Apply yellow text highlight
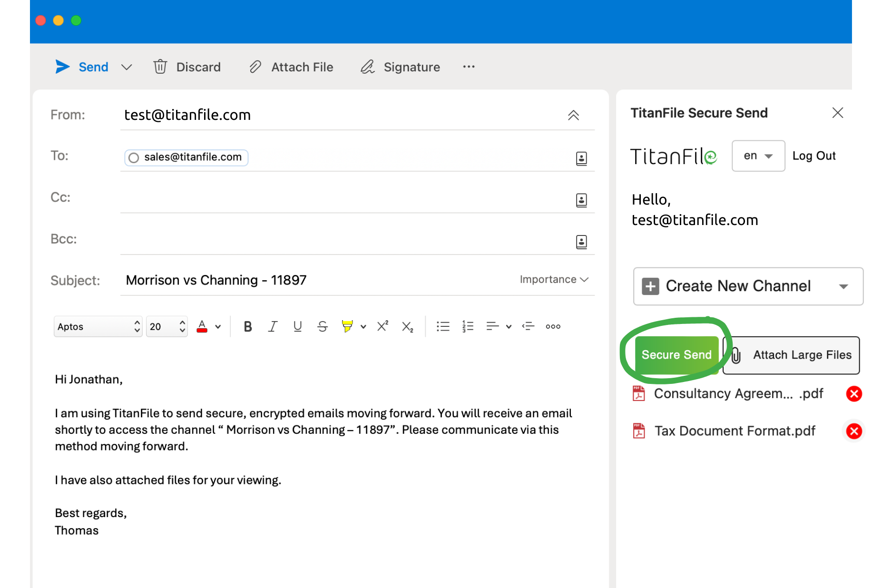The height and width of the screenshot is (588, 882). click(x=347, y=326)
